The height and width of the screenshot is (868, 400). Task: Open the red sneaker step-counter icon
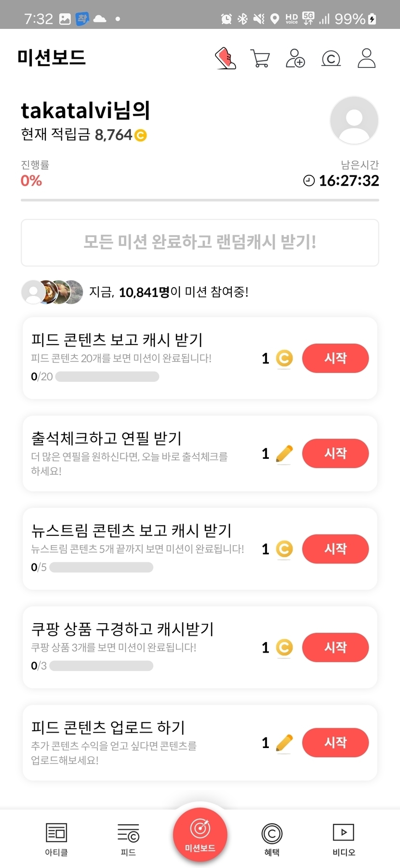click(226, 58)
